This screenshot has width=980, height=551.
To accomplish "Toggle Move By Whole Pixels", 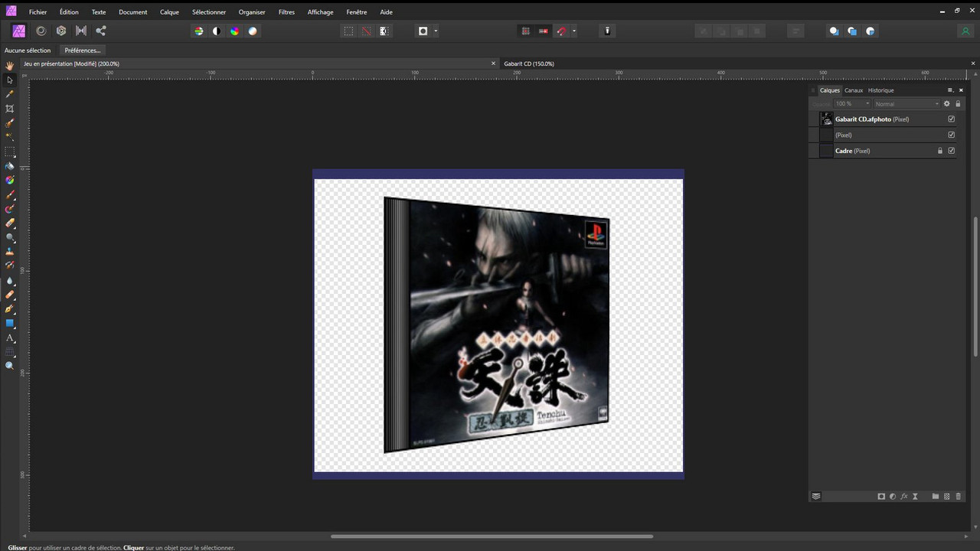I will coord(544,31).
